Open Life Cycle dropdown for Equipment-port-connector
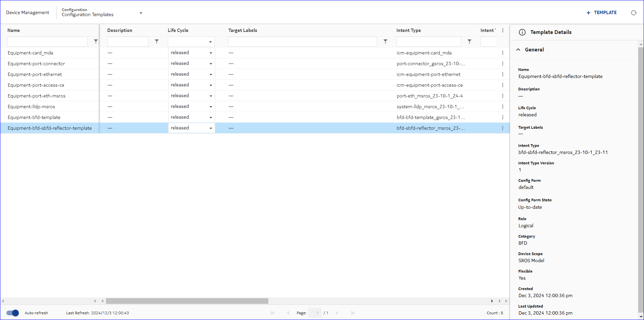644x320 pixels. (211, 64)
